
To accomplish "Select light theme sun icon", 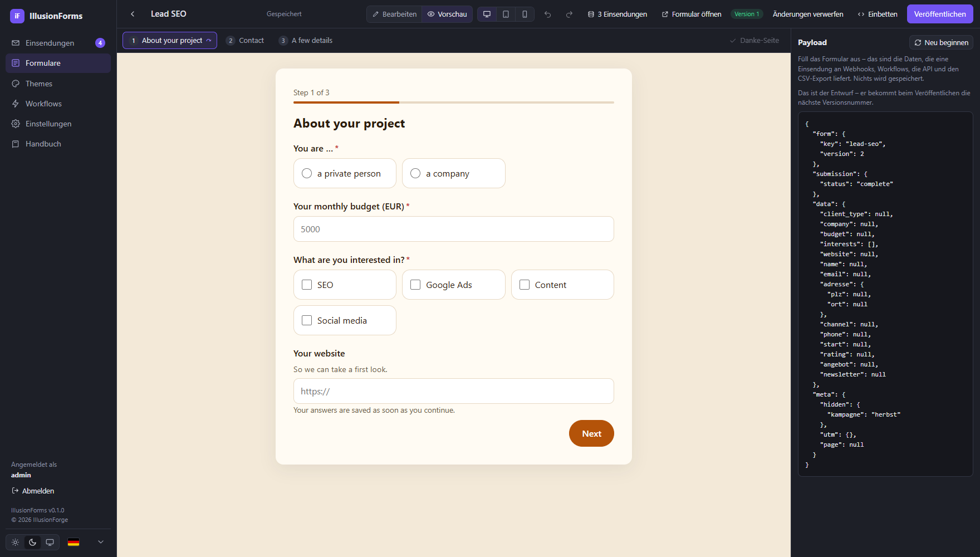I will [x=16, y=542].
